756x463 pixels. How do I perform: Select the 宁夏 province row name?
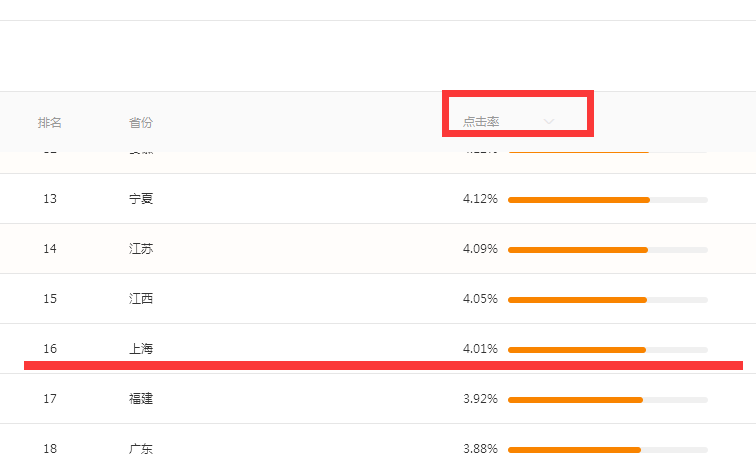point(141,199)
